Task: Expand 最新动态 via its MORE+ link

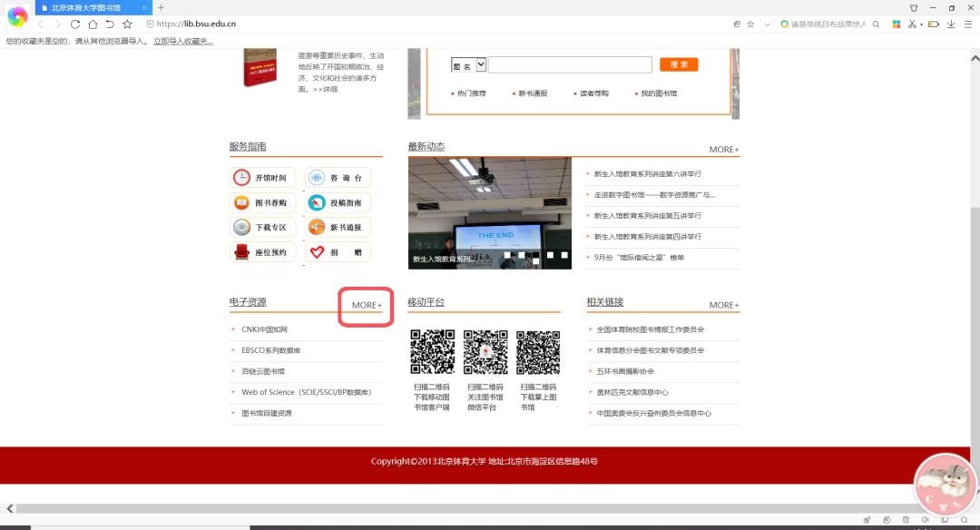Action: coord(723,150)
